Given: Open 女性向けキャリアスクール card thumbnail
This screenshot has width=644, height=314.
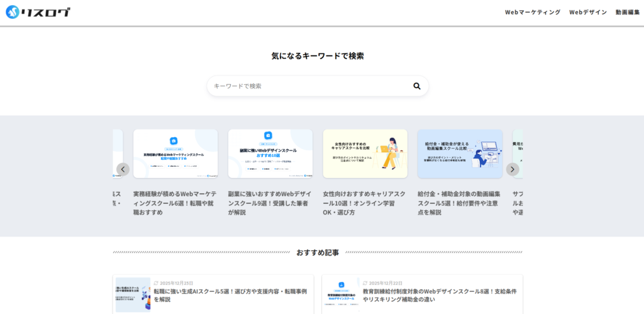Looking at the screenshot, I should pyautogui.click(x=365, y=154).
